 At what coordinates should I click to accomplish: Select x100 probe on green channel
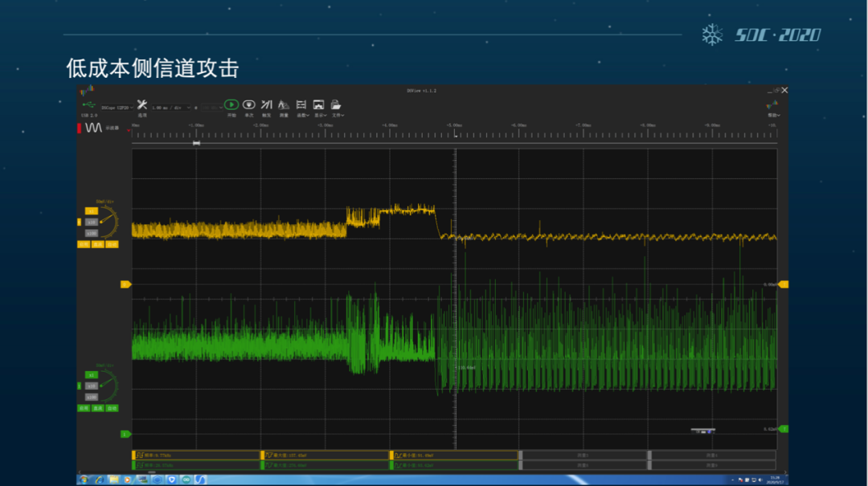[91, 397]
